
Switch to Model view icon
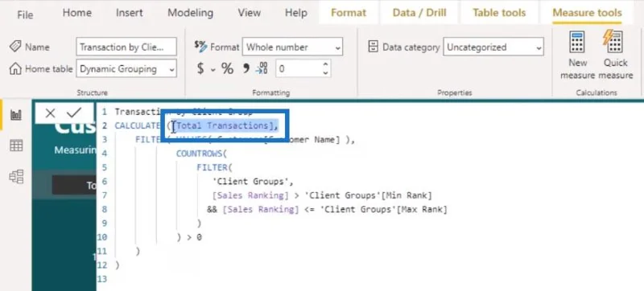point(16,176)
